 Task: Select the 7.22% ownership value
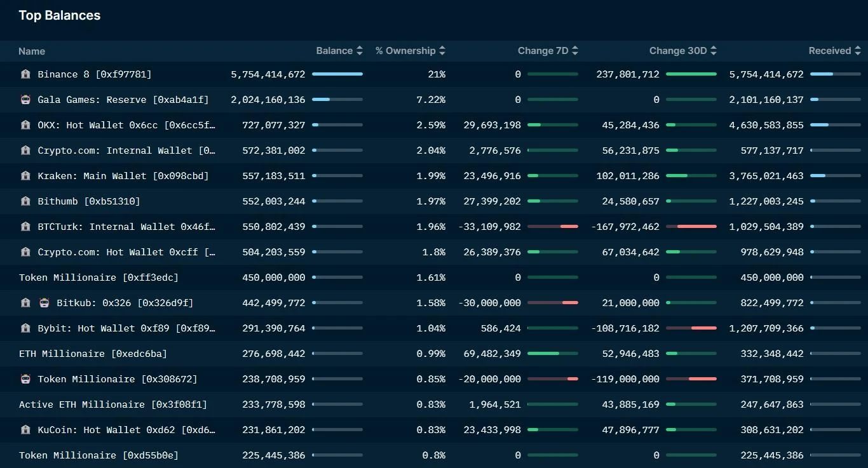click(431, 100)
